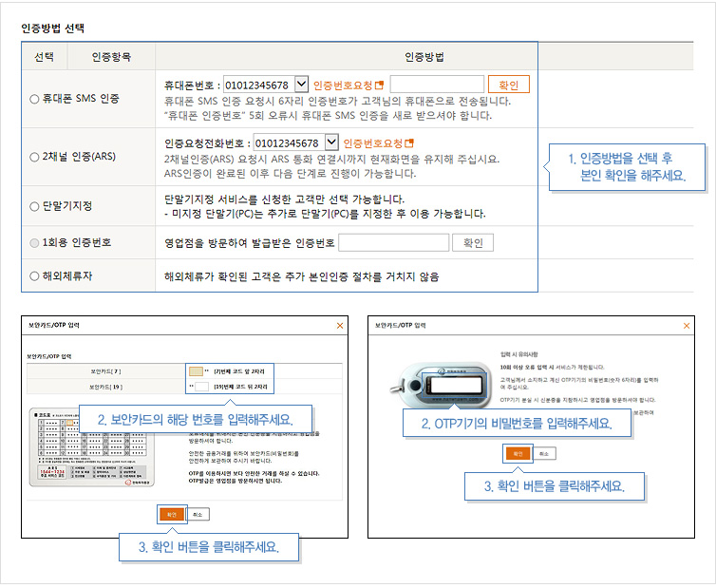This screenshot has width=716, height=588.
Task: Focus the 1회용 인증번호 text field
Action: [393, 243]
